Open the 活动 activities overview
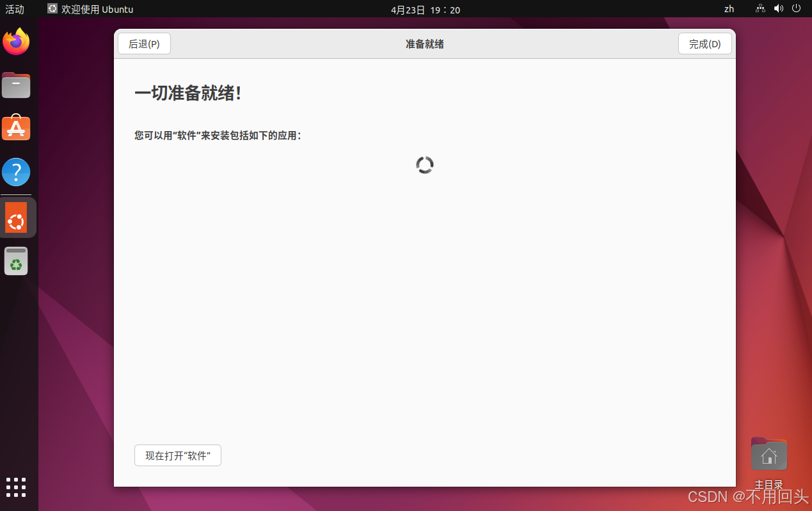The height and width of the screenshot is (511, 812). [x=15, y=9]
